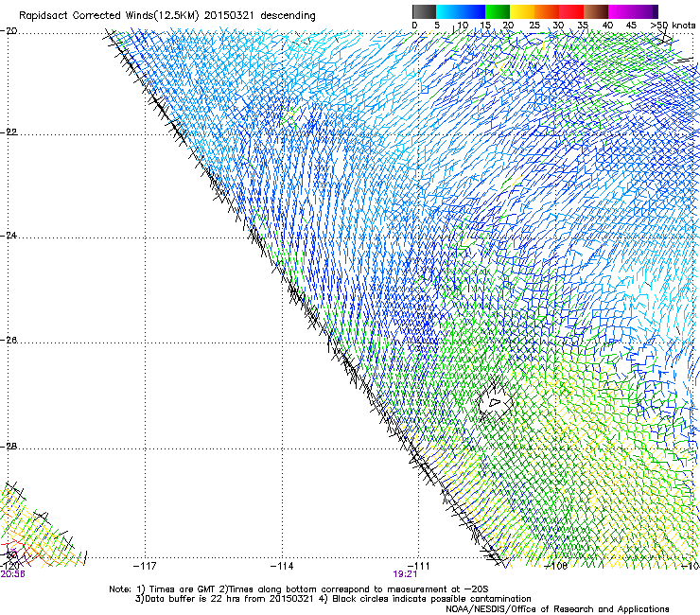The height and width of the screenshot is (615, 700).
Task: Click the latitude label '-22'
Action: coord(9,132)
